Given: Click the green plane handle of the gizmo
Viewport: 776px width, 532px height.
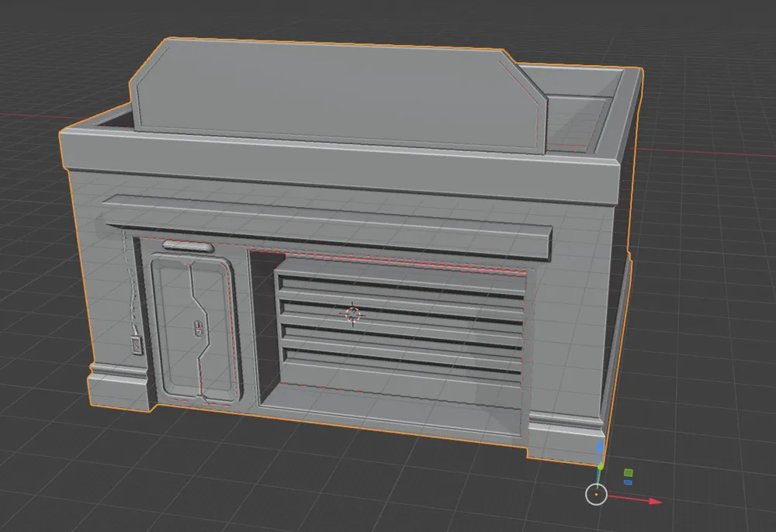Looking at the screenshot, I should pyautogui.click(x=628, y=472).
